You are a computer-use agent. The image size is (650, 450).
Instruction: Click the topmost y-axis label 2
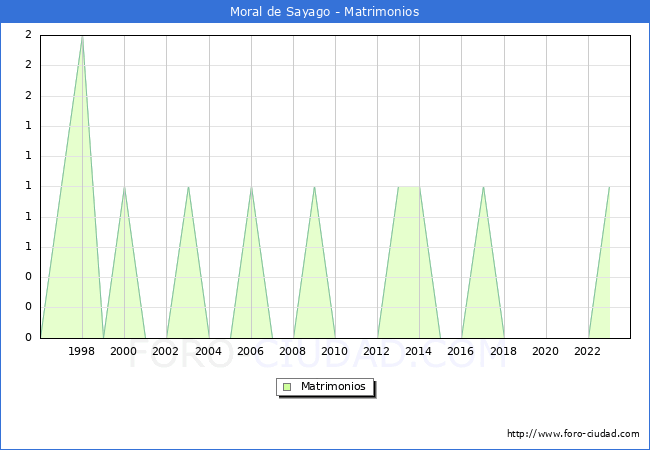[x=28, y=35]
